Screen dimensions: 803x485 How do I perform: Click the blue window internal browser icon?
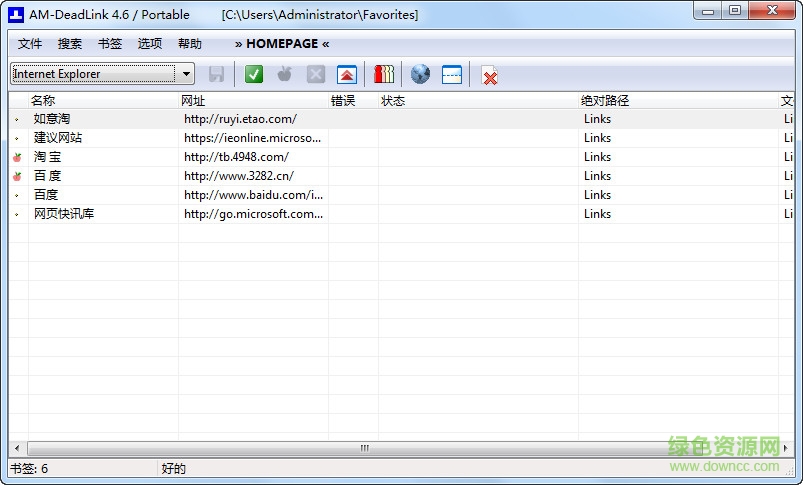[452, 75]
